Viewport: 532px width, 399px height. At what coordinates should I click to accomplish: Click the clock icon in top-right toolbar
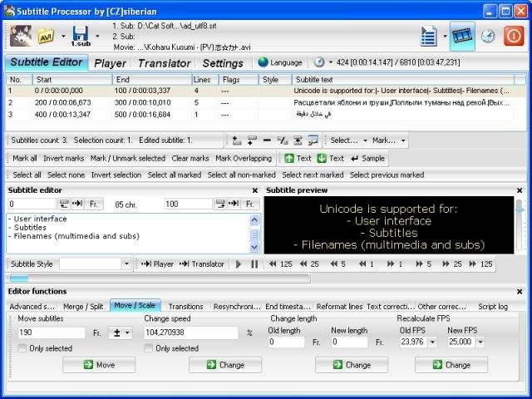[x=488, y=36]
